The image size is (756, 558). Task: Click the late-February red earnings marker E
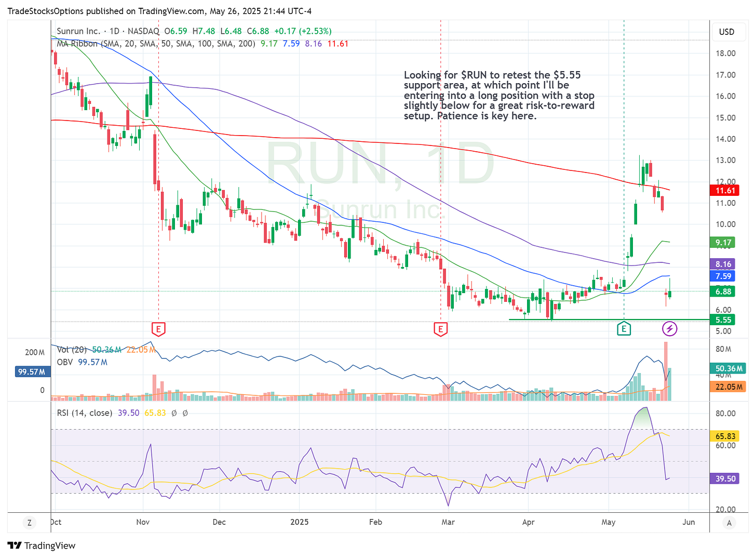(440, 329)
